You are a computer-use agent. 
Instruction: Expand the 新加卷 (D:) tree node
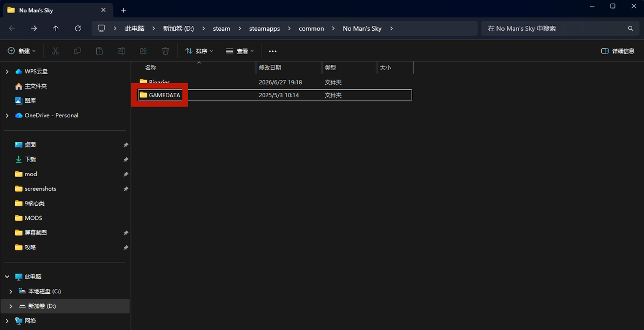(11, 306)
